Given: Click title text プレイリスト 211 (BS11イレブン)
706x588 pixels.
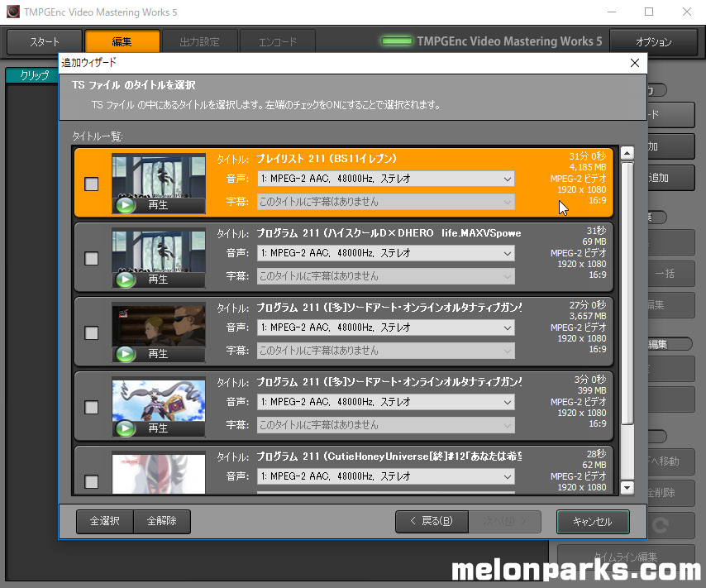Looking at the screenshot, I should (x=327, y=159).
